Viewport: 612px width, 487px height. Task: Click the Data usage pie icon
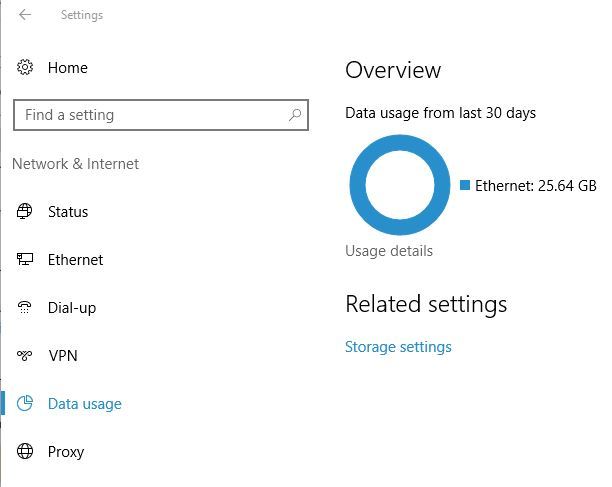point(25,404)
